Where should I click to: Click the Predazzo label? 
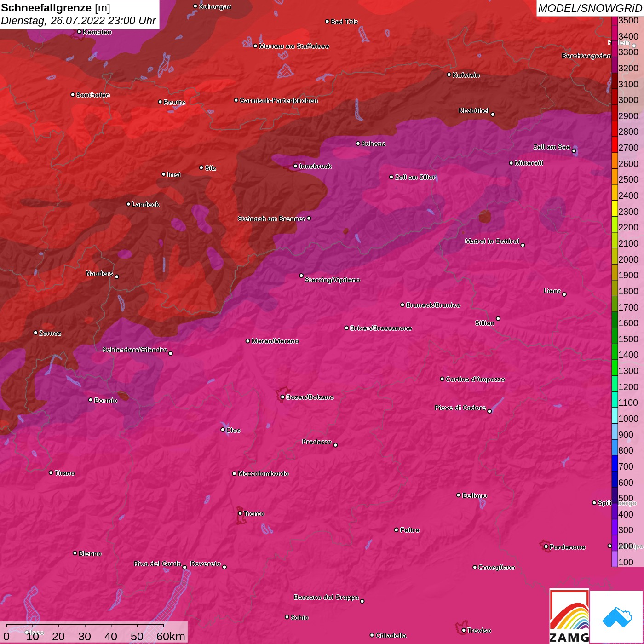[317, 442]
